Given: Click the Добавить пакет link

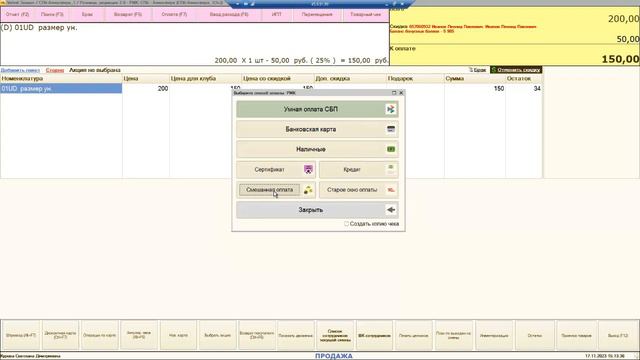Looking at the screenshot, I should (x=20, y=70).
